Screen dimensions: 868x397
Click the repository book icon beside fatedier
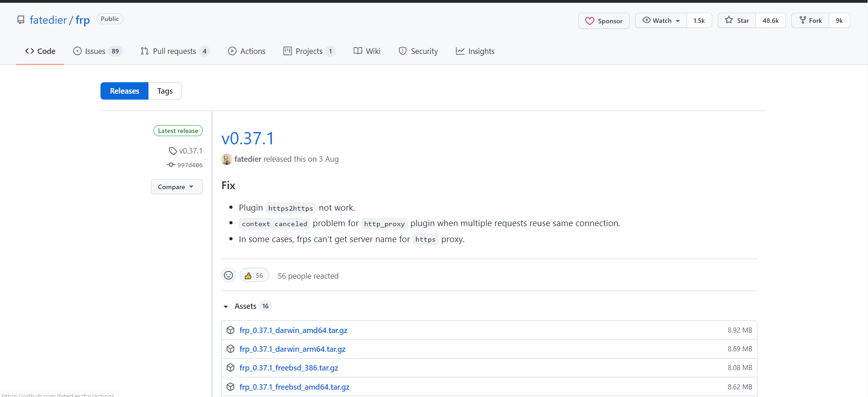[21, 20]
